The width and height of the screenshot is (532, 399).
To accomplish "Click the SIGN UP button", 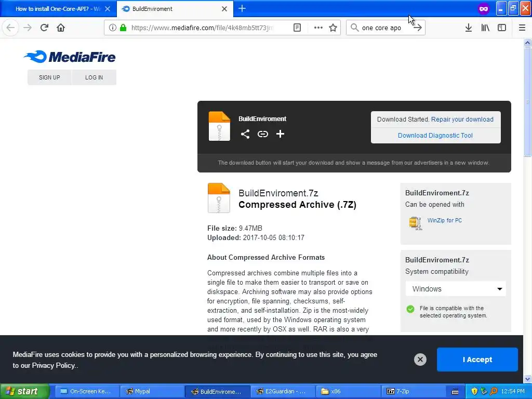I will (x=49, y=77).
